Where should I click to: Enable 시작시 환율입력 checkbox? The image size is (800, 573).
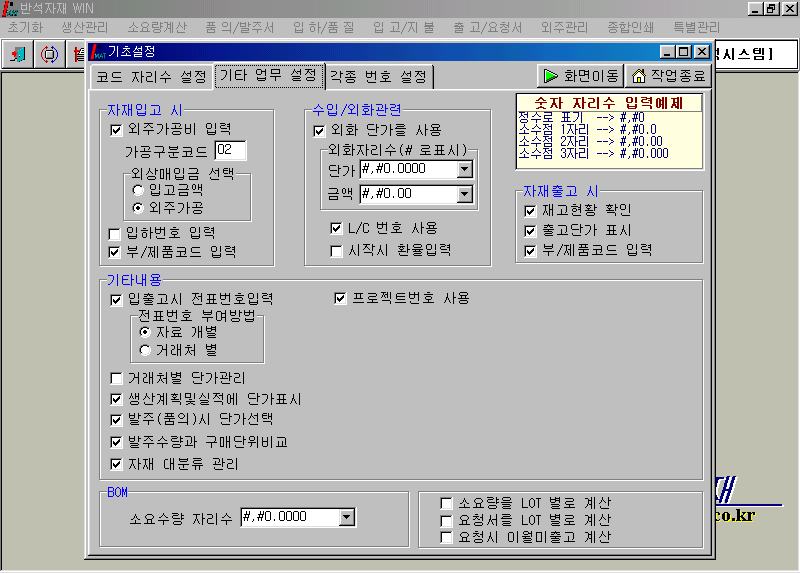click(x=336, y=251)
